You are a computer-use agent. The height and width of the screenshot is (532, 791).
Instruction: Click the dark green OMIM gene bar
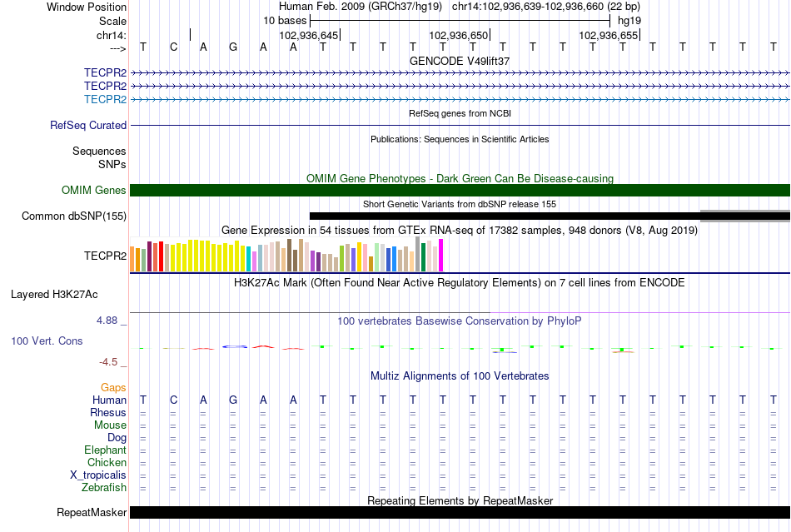click(x=460, y=190)
